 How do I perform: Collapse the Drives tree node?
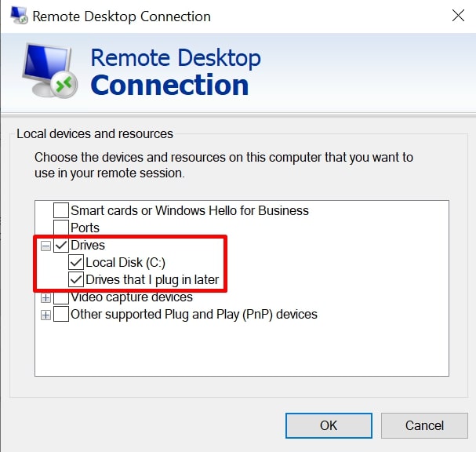click(x=45, y=246)
